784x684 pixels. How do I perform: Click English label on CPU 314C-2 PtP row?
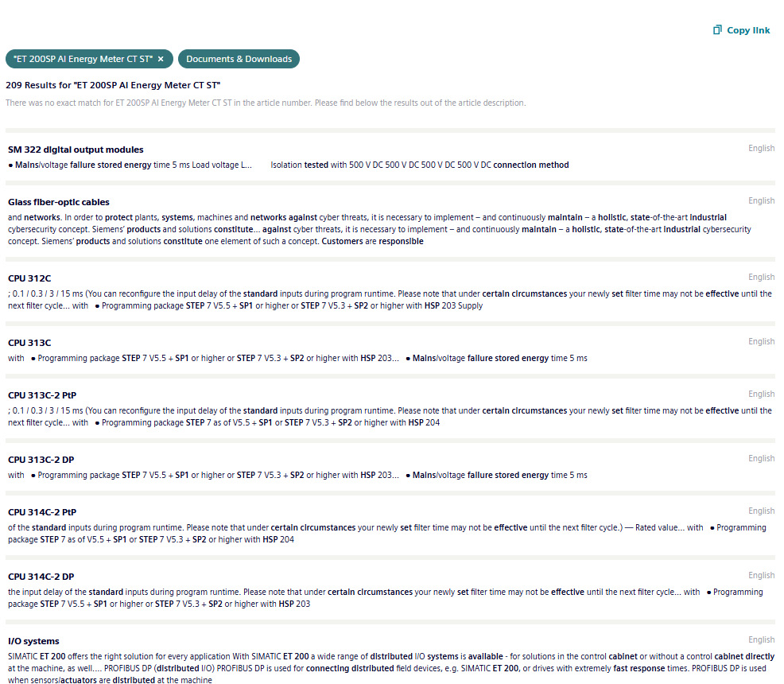tap(761, 511)
